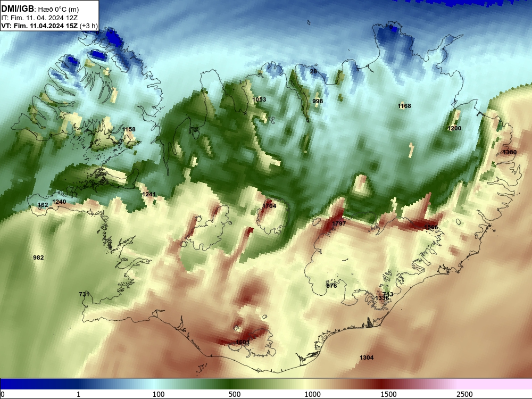Click the IT: Fim. 11. 04. 2024 12Z line
Viewport: 532px width, 399px height.
click(39, 18)
